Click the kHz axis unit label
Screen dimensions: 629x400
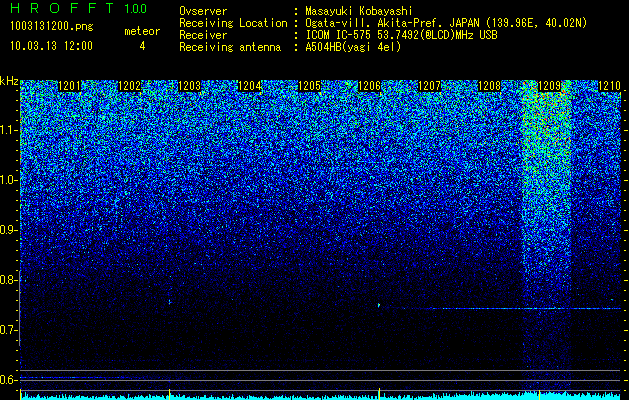(9, 81)
